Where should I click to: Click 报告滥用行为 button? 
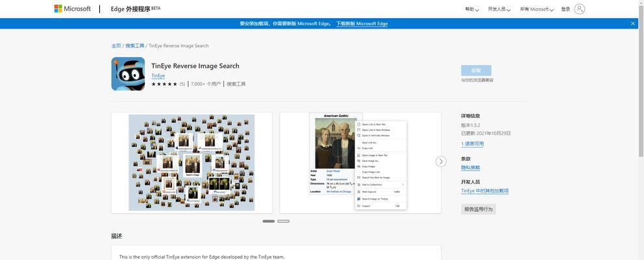pyautogui.click(x=478, y=209)
